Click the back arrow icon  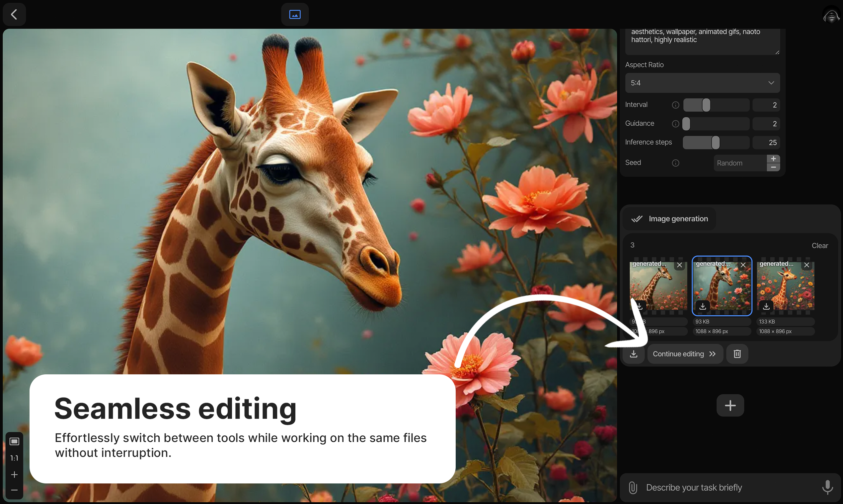(14, 14)
